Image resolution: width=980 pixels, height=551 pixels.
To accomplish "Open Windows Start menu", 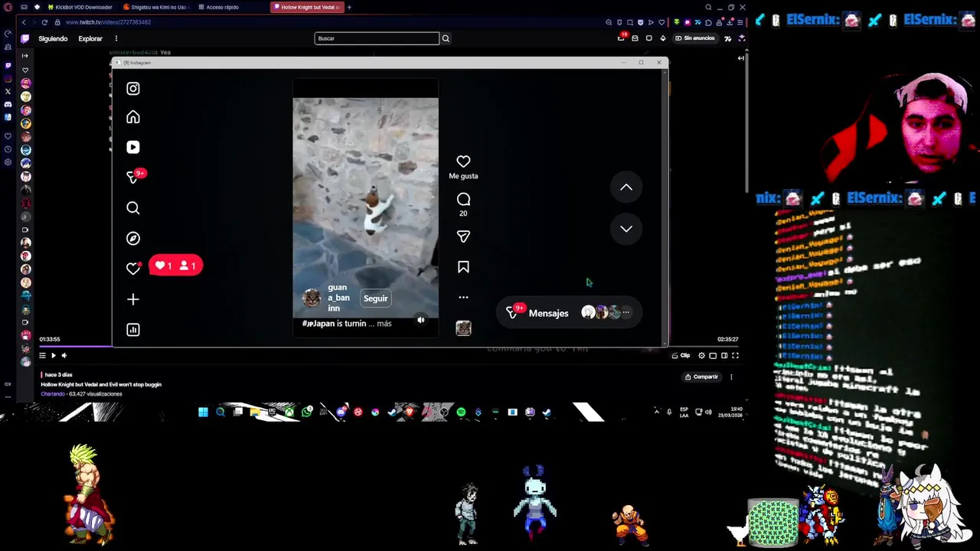I will [203, 412].
